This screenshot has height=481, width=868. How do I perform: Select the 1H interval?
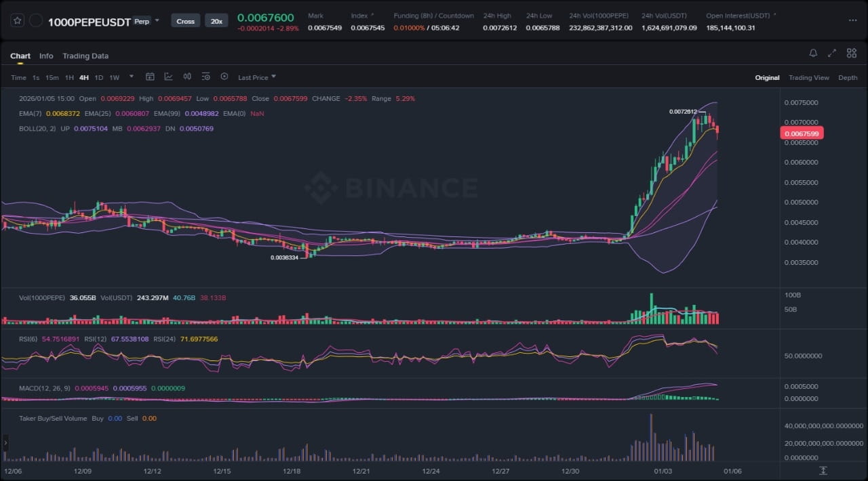point(69,77)
